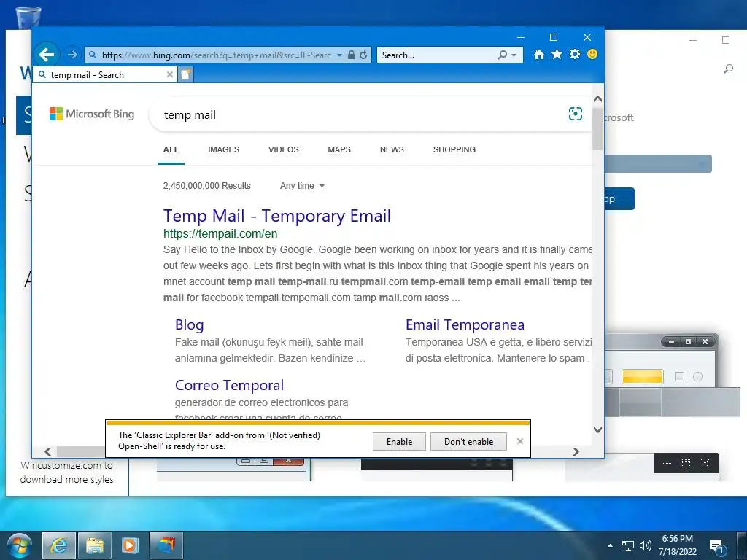Click '2,450,000,000 Results' text

coord(206,186)
